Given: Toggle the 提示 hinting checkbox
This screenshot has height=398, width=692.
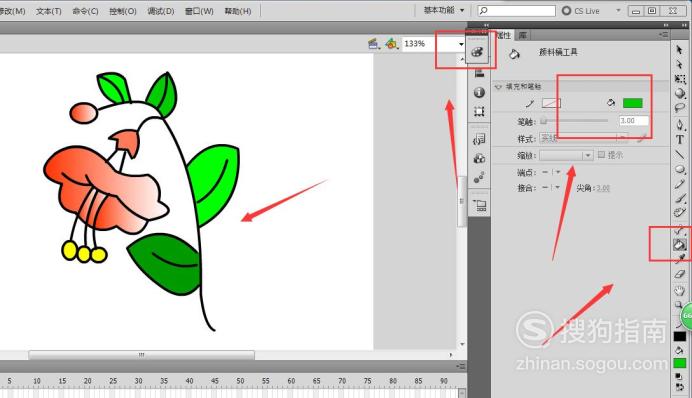Looking at the screenshot, I should [x=601, y=154].
